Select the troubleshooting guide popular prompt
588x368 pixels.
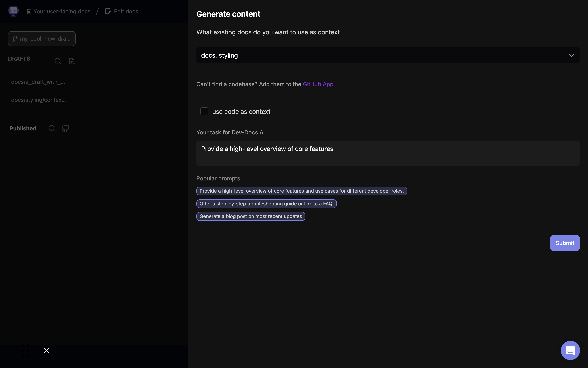(266, 204)
